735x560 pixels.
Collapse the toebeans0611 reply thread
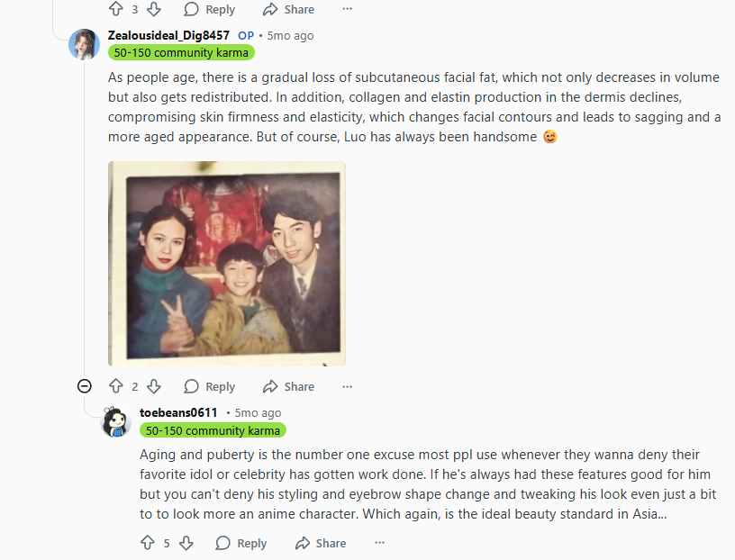(x=85, y=386)
